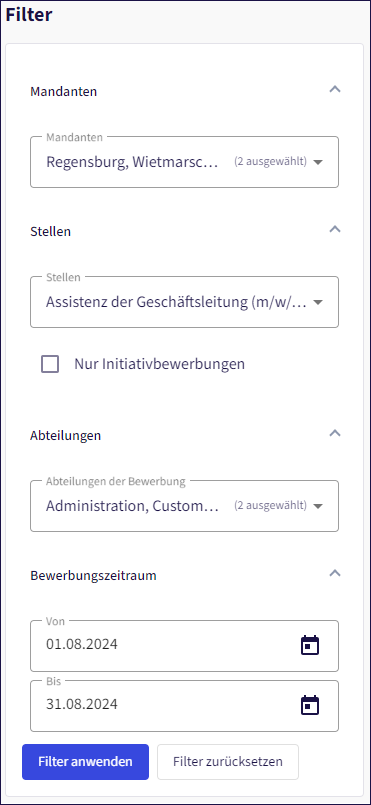Click the 'Nur Initiativbewerbungen' label text
Screen dimensions: 371x805
pos(160,364)
